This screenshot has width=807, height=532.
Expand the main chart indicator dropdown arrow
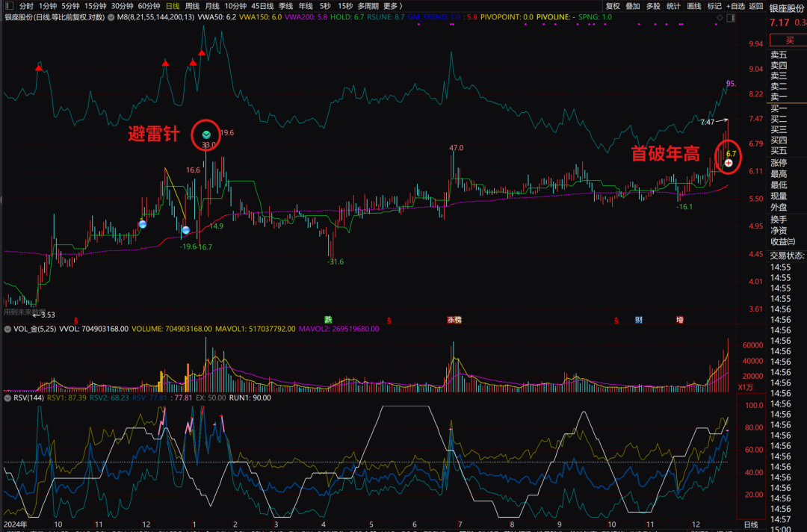[111, 17]
